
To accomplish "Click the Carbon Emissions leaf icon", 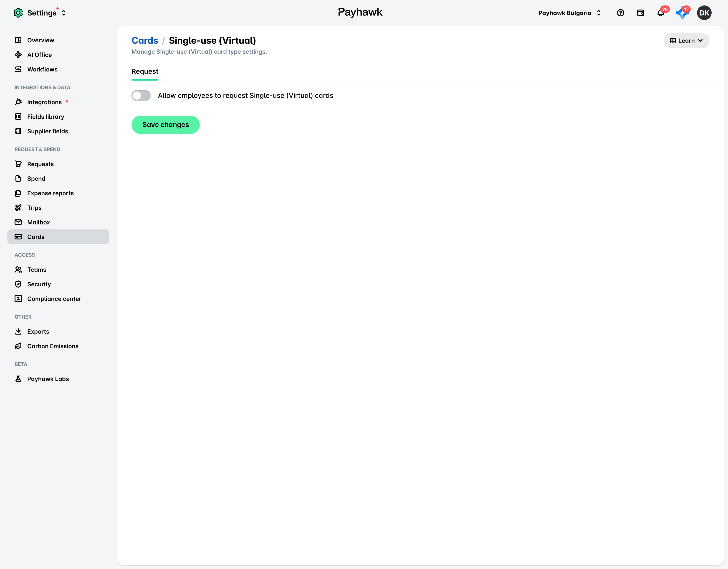I will (18, 346).
